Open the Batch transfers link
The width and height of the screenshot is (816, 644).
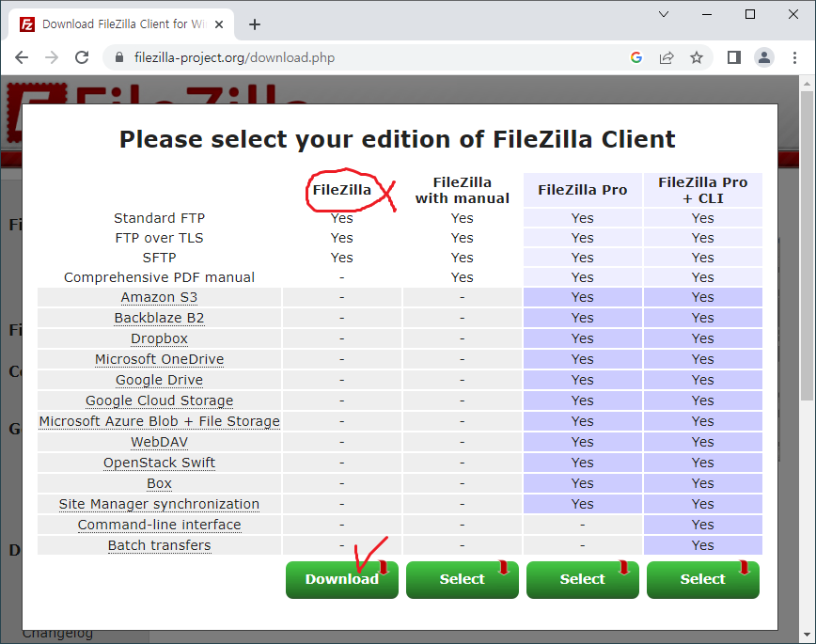point(159,545)
